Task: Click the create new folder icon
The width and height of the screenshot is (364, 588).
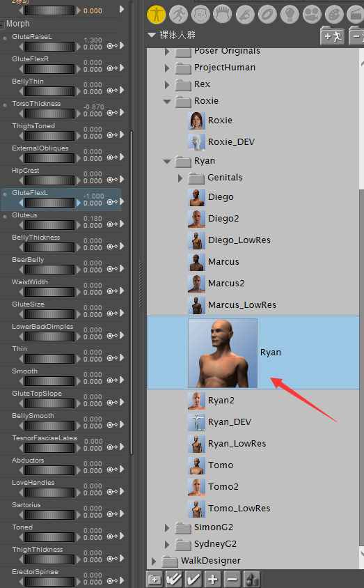Action: 155,579
